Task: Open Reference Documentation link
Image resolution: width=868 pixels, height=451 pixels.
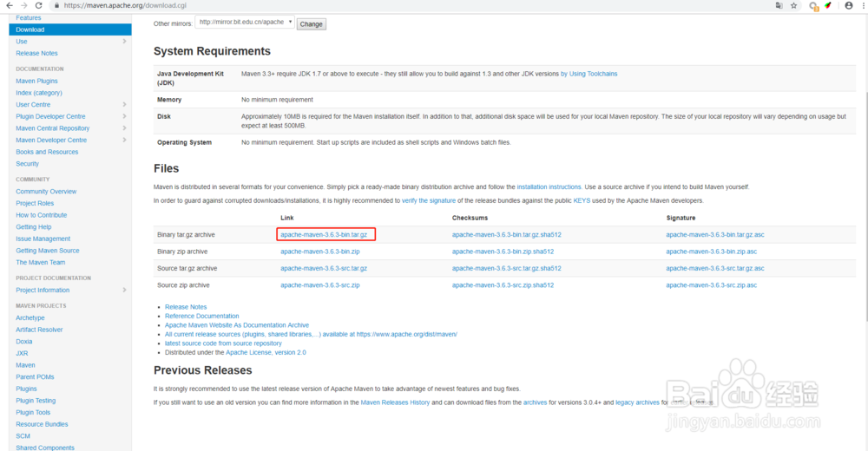Action: [201, 316]
